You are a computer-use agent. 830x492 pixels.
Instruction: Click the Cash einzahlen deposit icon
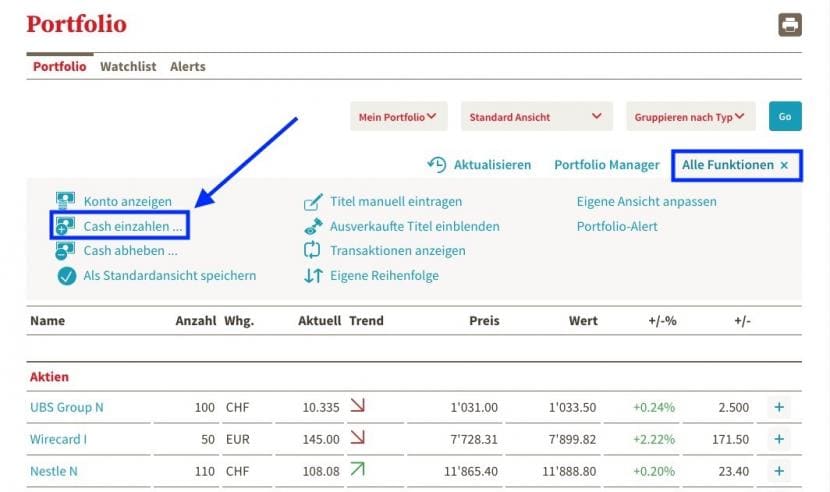point(65,226)
